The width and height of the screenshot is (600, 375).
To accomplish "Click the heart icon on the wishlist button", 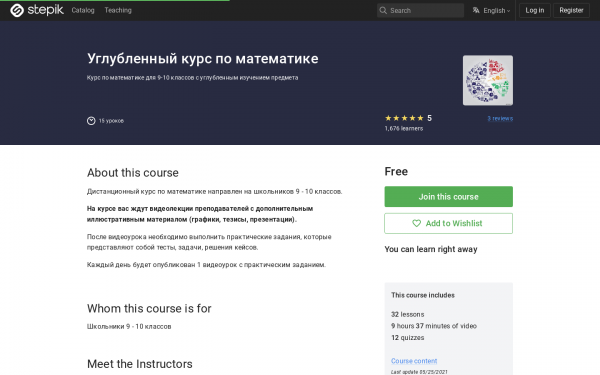I will (x=416, y=223).
